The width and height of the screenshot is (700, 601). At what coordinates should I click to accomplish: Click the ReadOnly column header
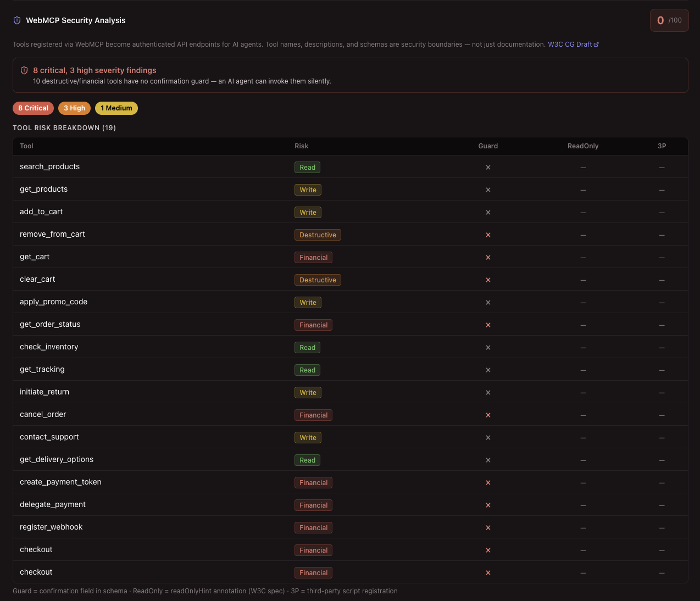(x=583, y=146)
